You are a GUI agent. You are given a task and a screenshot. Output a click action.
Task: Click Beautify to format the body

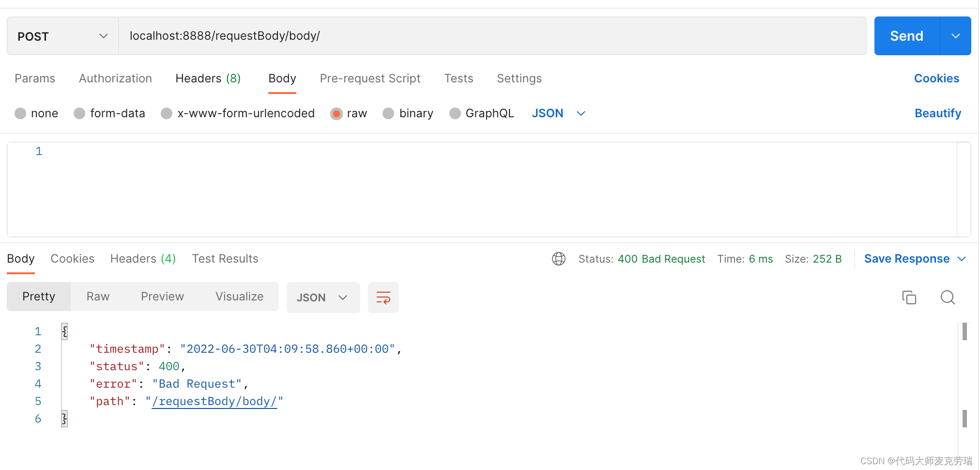(938, 113)
